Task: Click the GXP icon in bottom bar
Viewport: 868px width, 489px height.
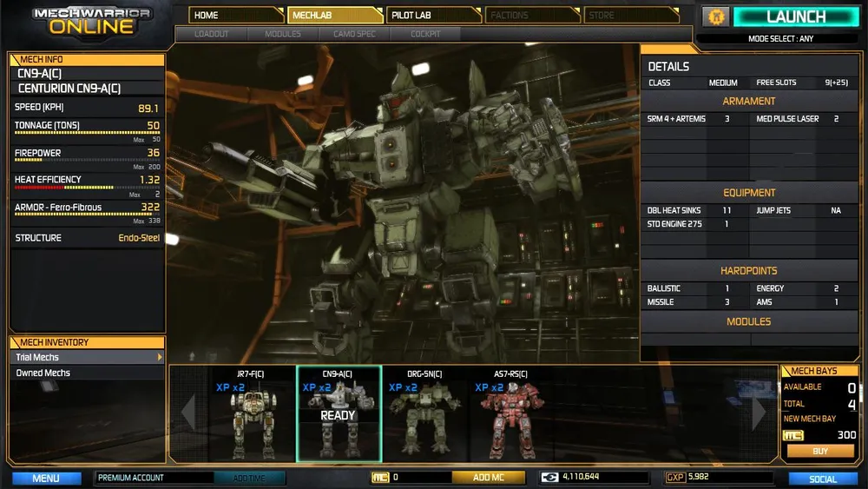Action: click(675, 477)
